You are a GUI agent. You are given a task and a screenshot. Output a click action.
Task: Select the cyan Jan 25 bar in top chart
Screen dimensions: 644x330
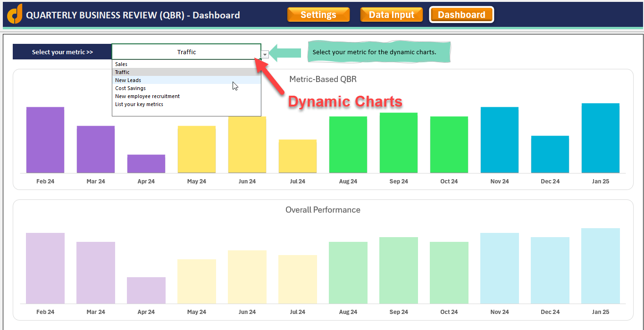[x=600, y=138]
